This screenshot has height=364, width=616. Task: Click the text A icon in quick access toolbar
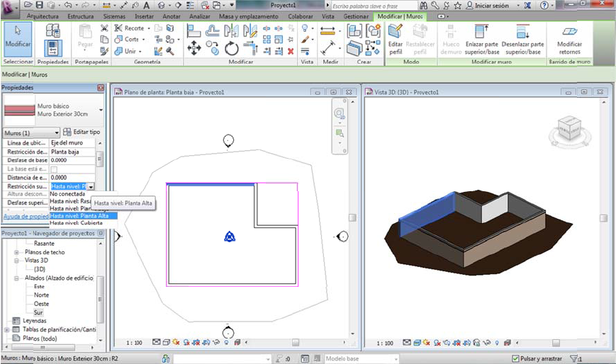pyautogui.click(x=146, y=6)
